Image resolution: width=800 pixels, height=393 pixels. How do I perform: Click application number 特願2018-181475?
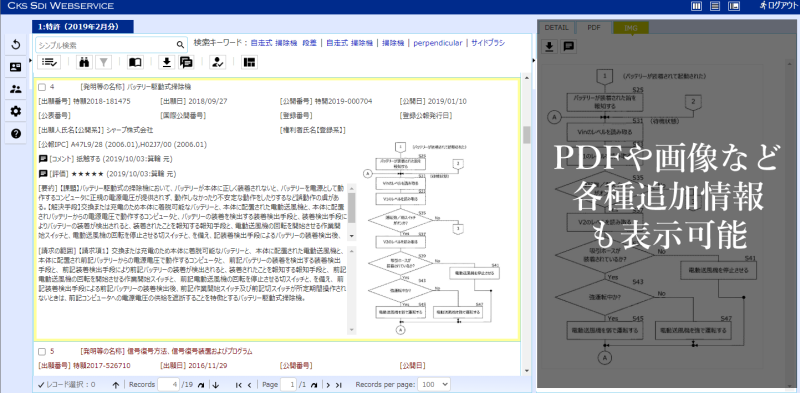[102, 101]
